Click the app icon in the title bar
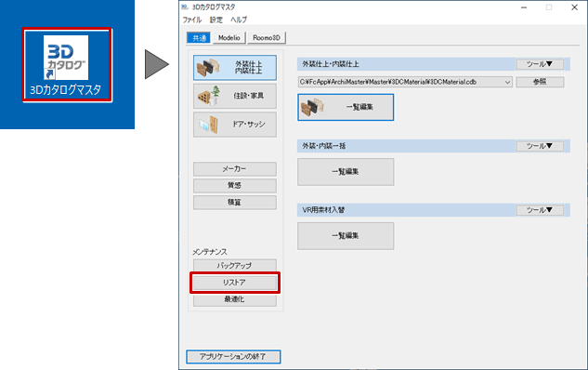Viewport: 588px width, 370px height. [x=185, y=7]
